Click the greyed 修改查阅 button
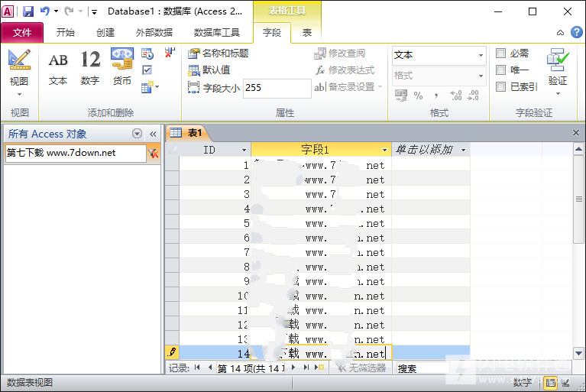Screen dimensions: 586x392 (x=339, y=53)
